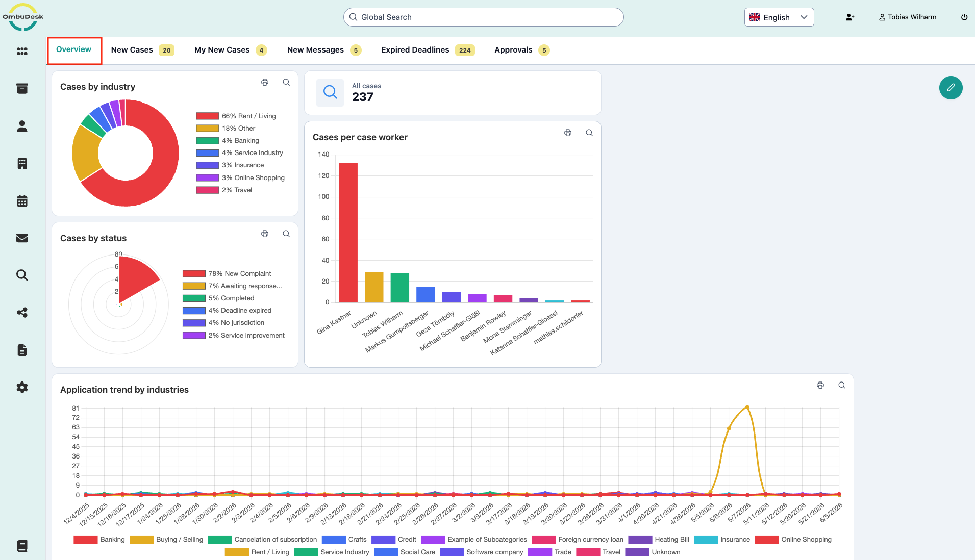Click the Tobias Wilharm green bar
Viewport: 975px width, 560px height.
400,288
